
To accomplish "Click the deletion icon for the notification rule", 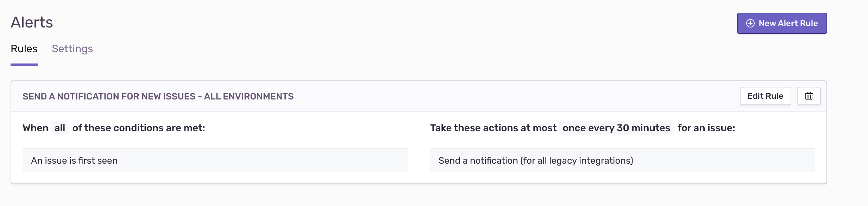I will click(x=809, y=96).
